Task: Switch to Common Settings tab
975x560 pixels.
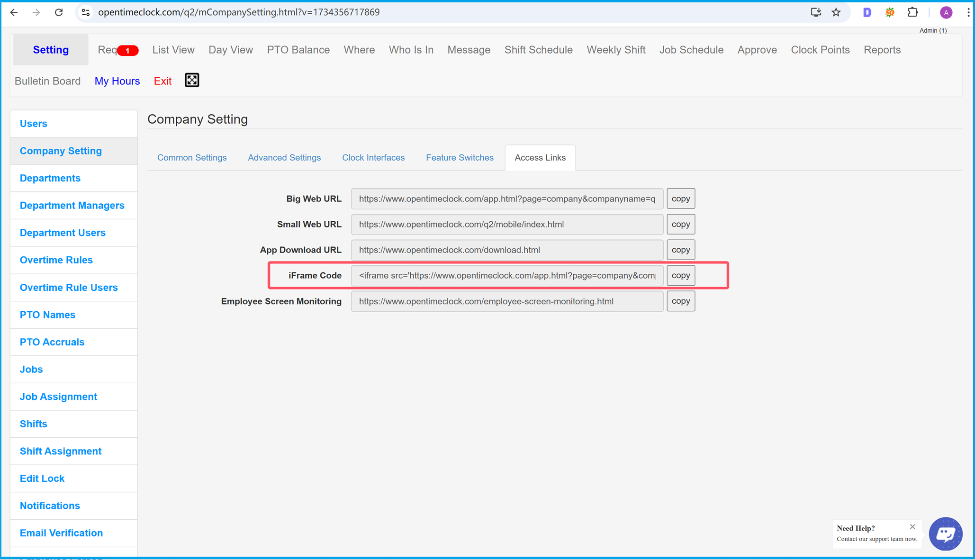Action: point(192,158)
